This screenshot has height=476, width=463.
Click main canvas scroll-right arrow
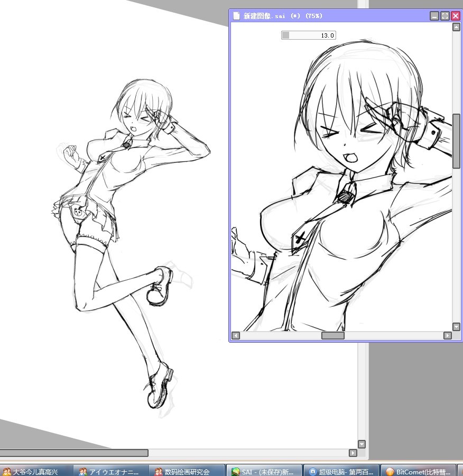(353, 453)
